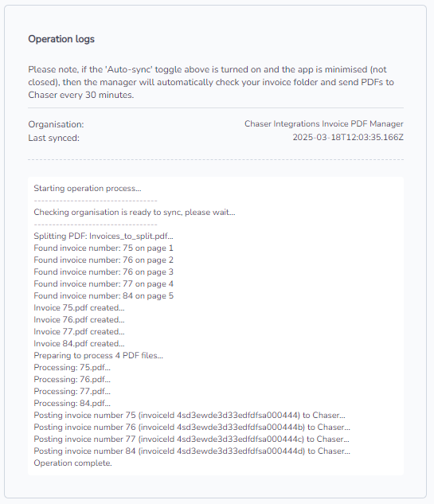434x504 pixels.
Task: Click the Posting invoice number 75 line
Action: tap(190, 416)
